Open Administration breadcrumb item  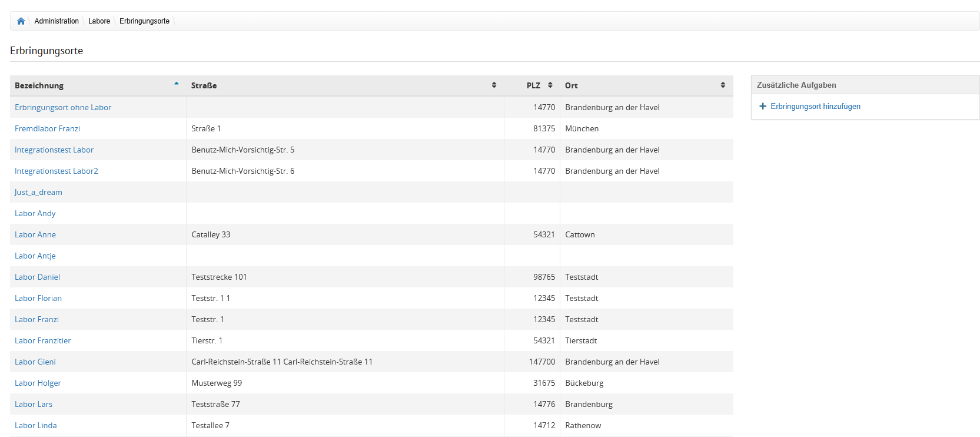(x=57, y=21)
